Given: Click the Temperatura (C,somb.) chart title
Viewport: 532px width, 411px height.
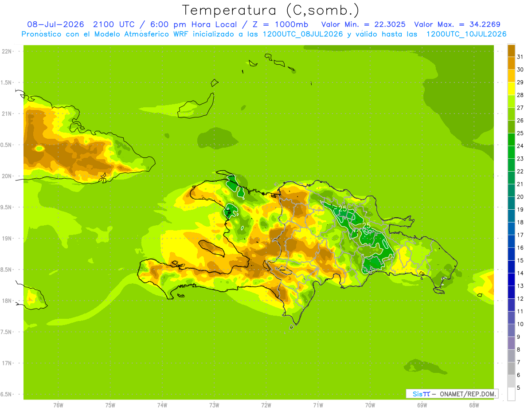Looking at the screenshot, I should (271, 10).
